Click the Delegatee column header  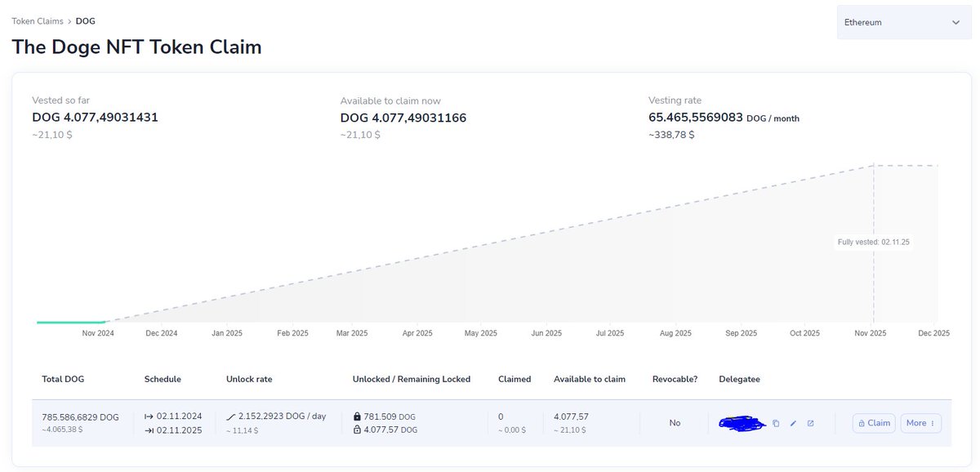(739, 379)
